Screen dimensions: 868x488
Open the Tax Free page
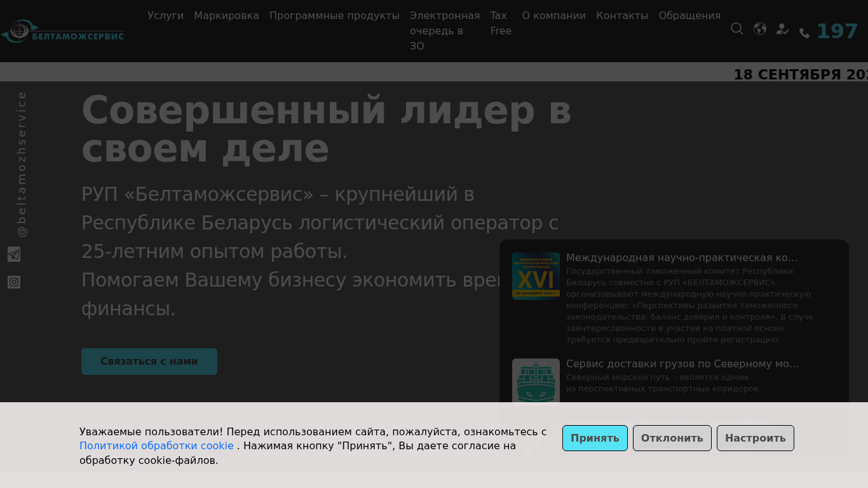[x=501, y=23]
